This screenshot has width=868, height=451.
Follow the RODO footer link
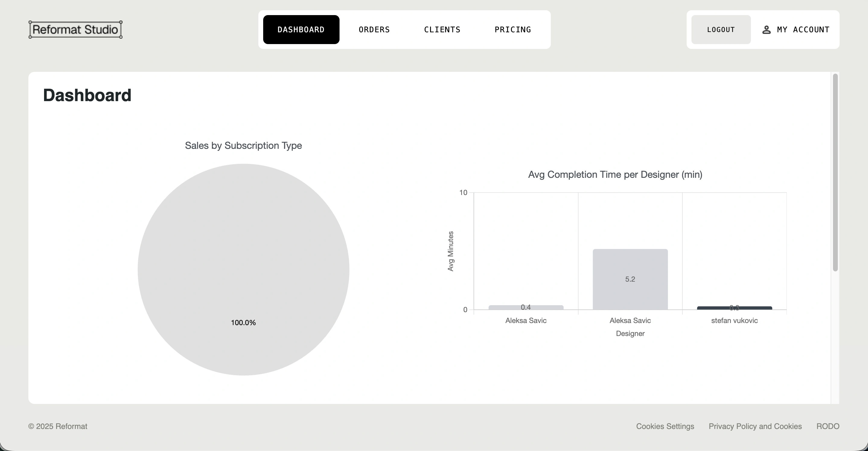pos(828,426)
